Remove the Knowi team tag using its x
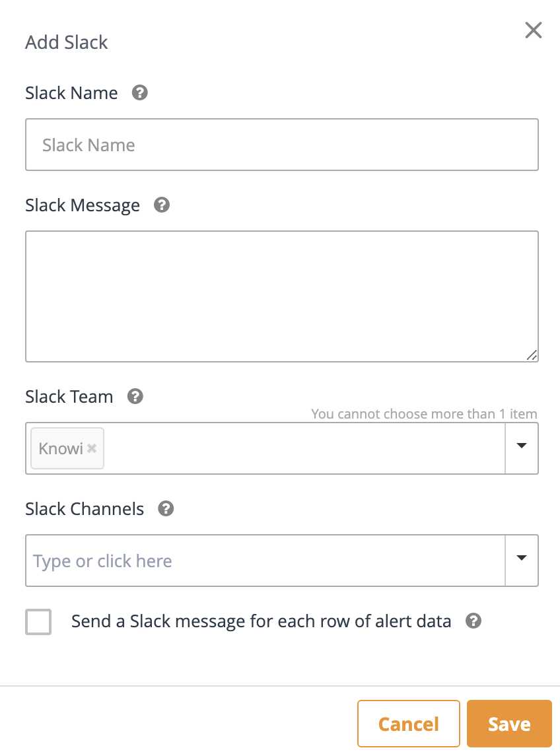560x754 pixels. [92, 448]
